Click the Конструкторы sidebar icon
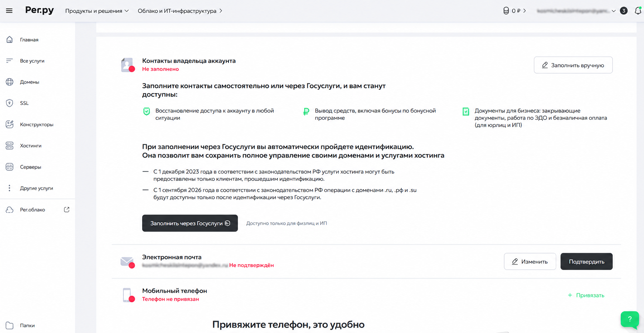This screenshot has width=644, height=333. (10, 124)
